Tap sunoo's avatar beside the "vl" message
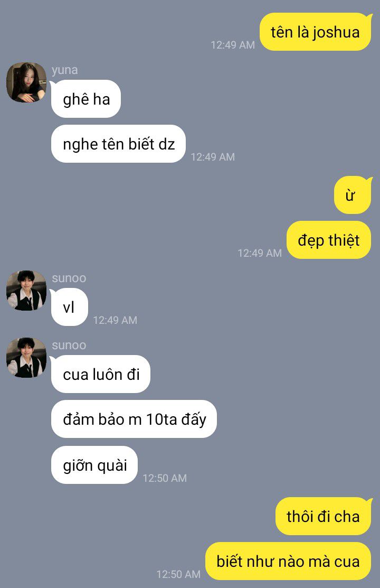Screen dimensions: 380x588 26,290
